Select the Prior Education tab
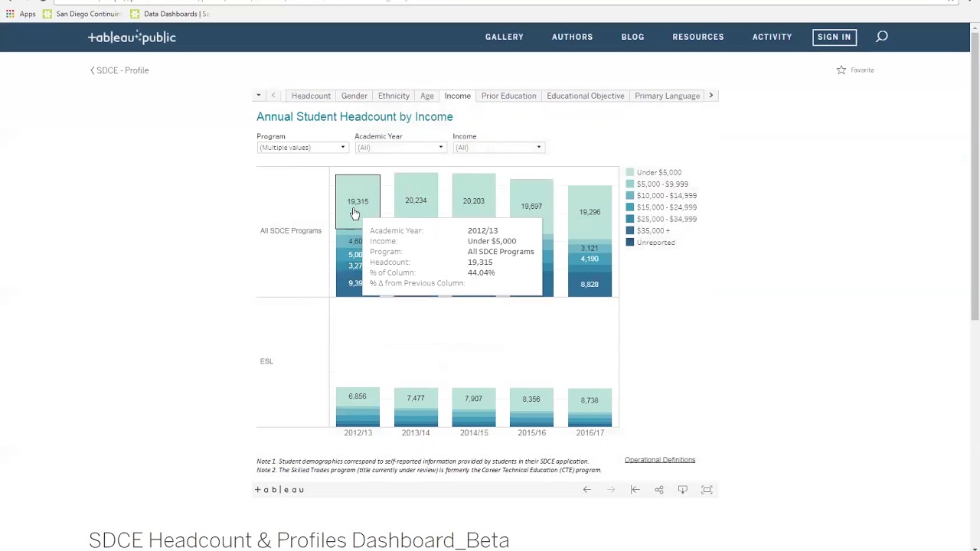The image size is (980, 551). (x=509, y=96)
